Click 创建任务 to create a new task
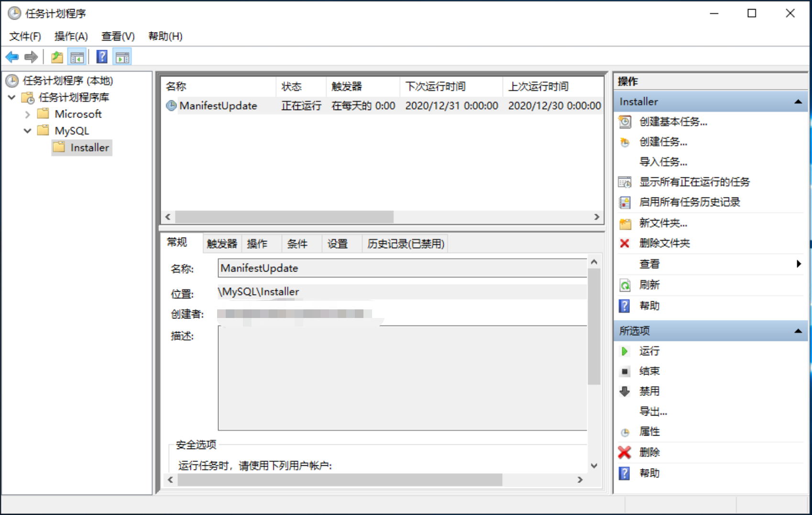812x515 pixels. [663, 142]
